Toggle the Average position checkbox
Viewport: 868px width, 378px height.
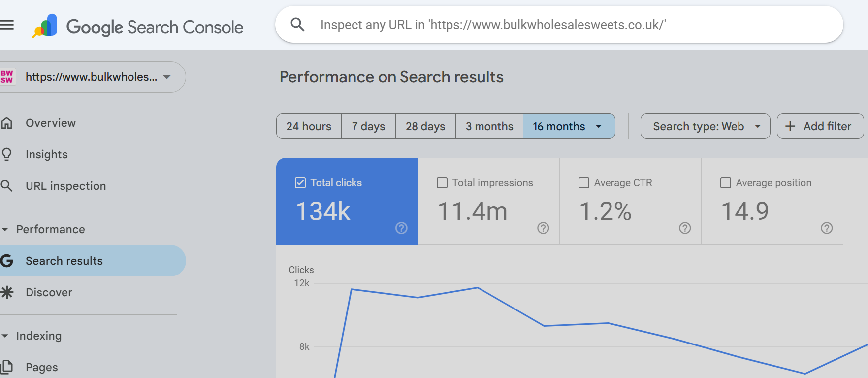pos(726,183)
